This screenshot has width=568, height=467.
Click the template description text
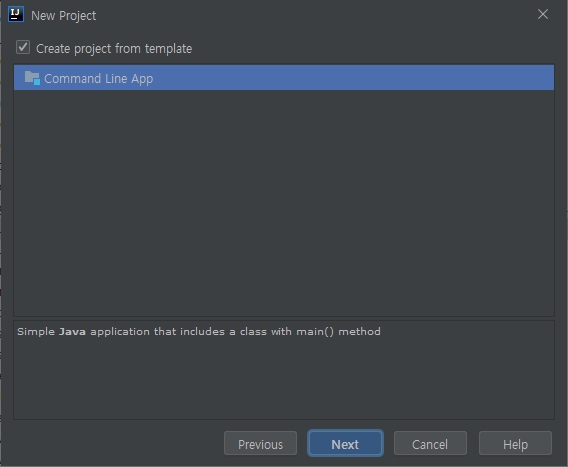click(199, 332)
